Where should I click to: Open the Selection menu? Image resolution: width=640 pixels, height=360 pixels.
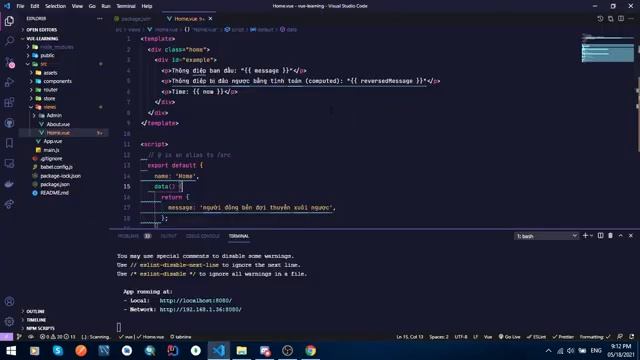pos(56,6)
